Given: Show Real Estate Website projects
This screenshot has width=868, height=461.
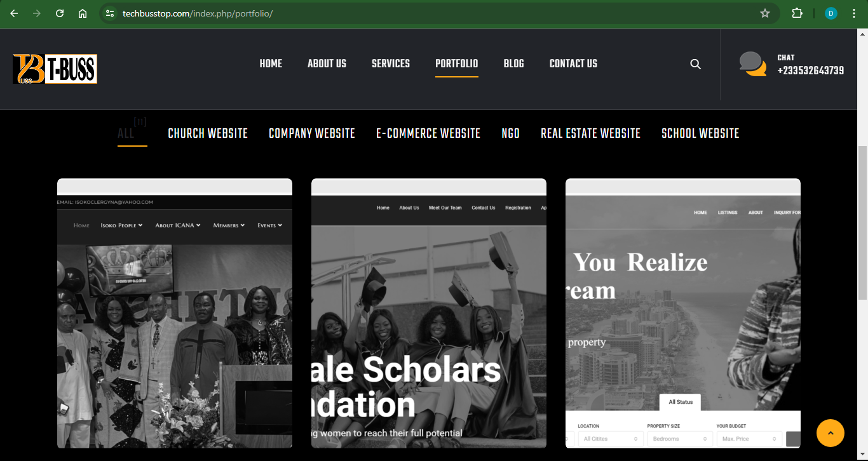Looking at the screenshot, I should (590, 133).
